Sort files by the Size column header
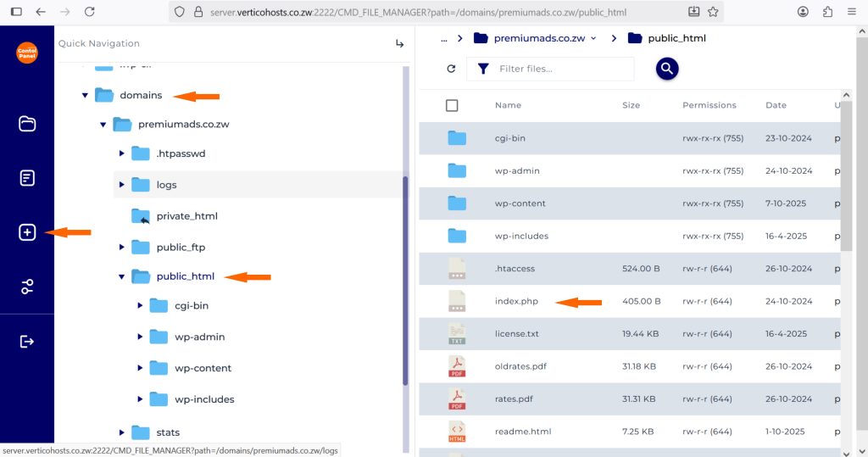The height and width of the screenshot is (457, 868). click(631, 105)
